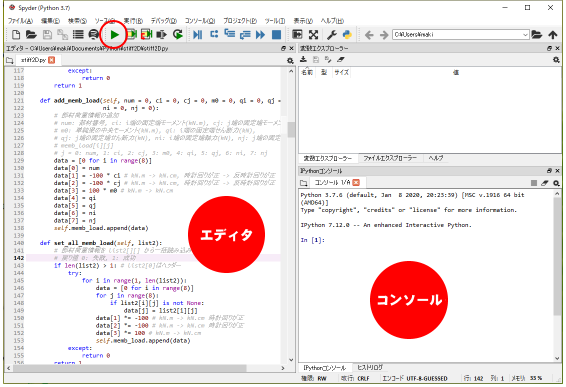
Task: Switch to 変数エクスプローラー tab
Action: pos(327,158)
